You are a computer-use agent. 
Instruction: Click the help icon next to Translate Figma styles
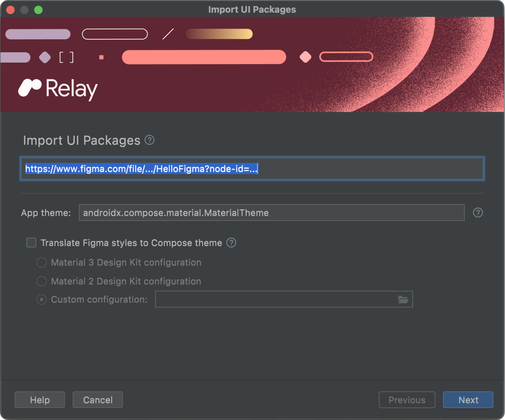(x=232, y=242)
